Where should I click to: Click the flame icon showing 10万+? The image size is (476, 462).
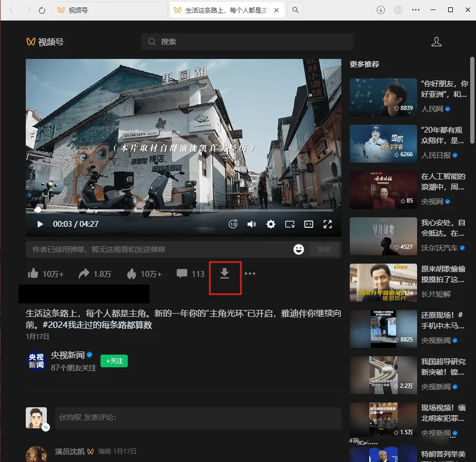point(131,274)
